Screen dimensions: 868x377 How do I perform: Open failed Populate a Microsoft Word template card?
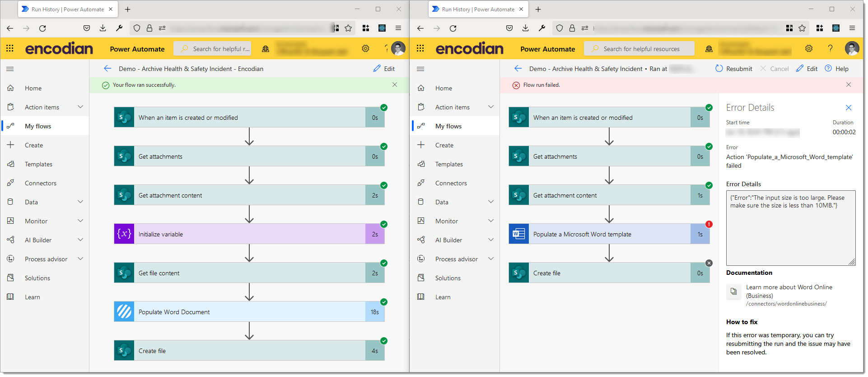click(609, 234)
